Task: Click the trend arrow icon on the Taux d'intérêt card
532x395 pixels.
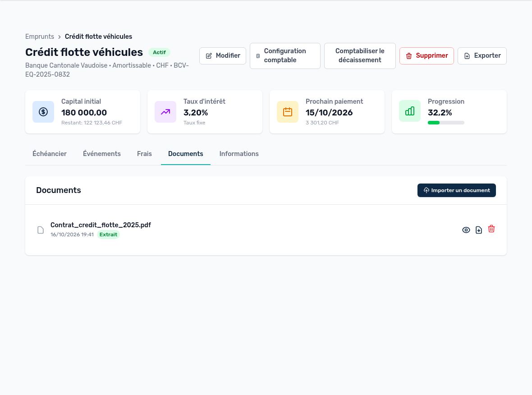Action: pos(165,112)
